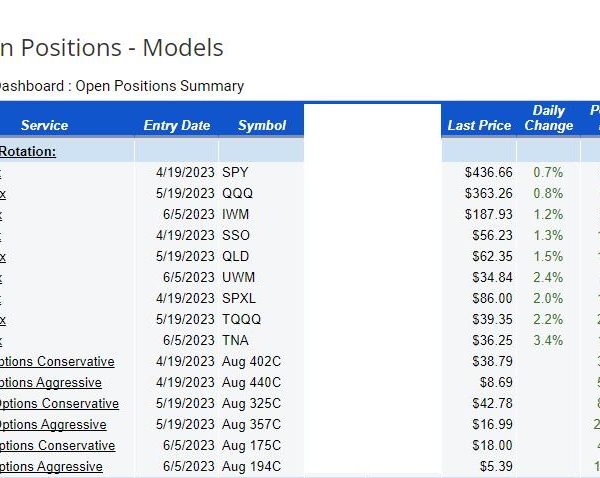Click the Last Price column header

point(479,126)
